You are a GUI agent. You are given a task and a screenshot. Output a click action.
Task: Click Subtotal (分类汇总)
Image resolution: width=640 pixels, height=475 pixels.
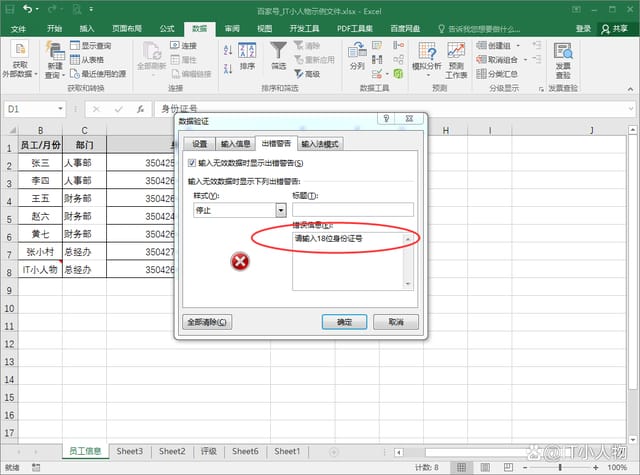point(497,74)
